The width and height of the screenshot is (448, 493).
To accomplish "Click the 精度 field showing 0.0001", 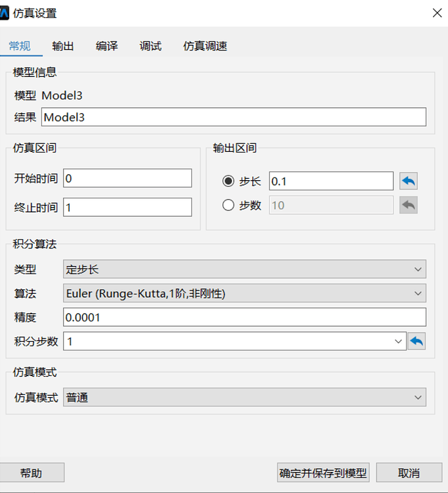I will [244, 317].
